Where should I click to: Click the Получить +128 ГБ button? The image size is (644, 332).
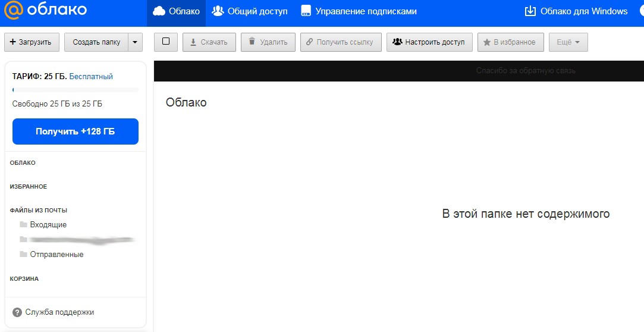76,131
